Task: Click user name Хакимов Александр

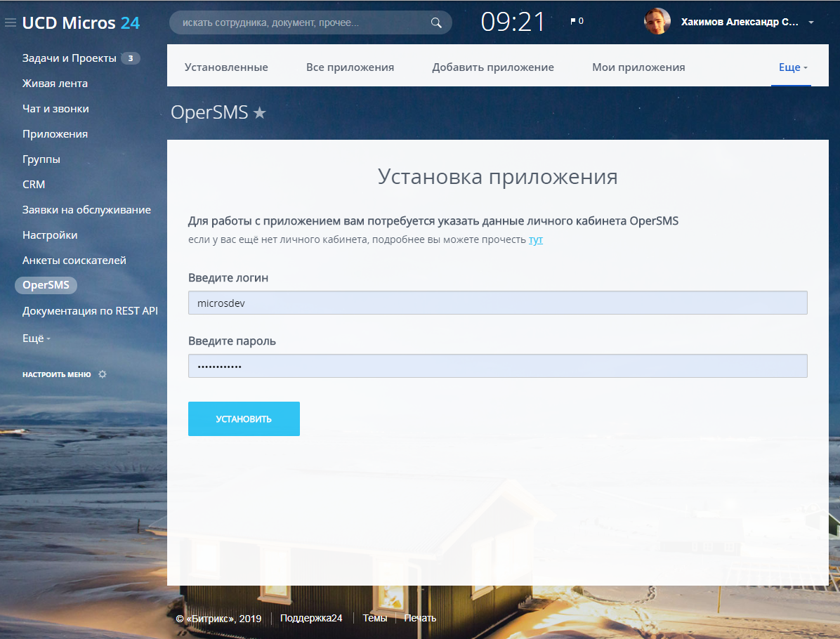Action: [740, 22]
